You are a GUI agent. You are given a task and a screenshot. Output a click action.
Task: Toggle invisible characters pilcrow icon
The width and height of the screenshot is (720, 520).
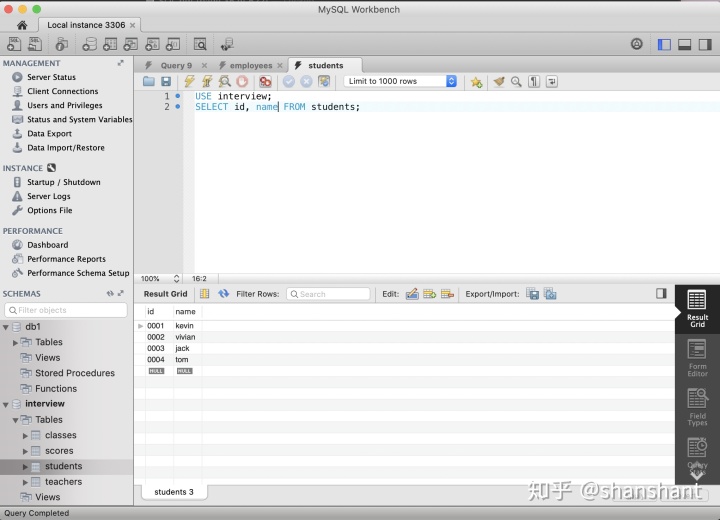tap(534, 82)
